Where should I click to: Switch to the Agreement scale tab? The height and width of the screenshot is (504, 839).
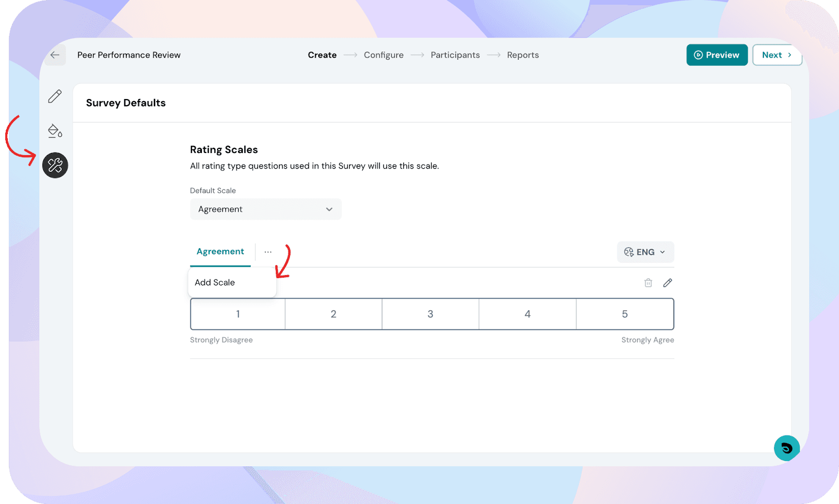point(220,251)
